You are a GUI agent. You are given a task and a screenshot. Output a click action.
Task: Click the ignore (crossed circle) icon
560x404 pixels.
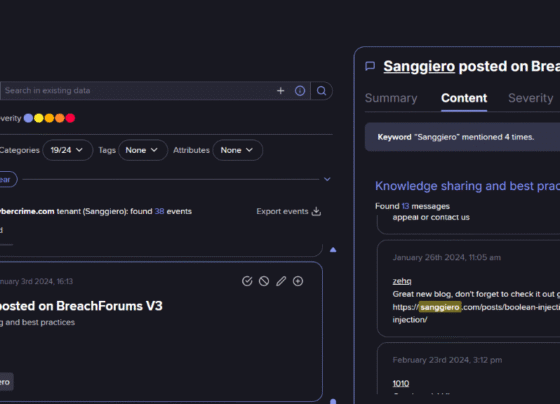pos(264,281)
